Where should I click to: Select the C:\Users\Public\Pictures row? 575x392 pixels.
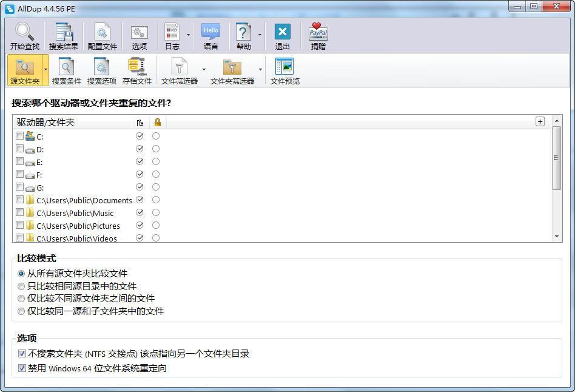pyautogui.click(x=282, y=225)
